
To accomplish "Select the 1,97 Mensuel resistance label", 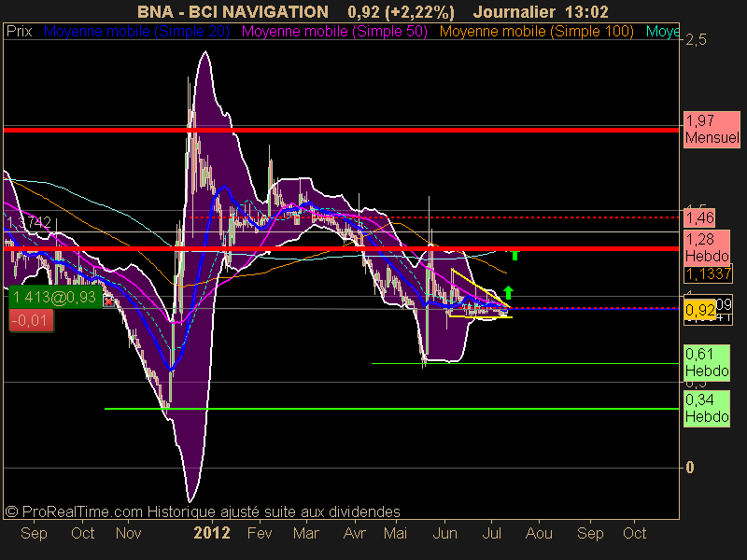I will point(712,130).
